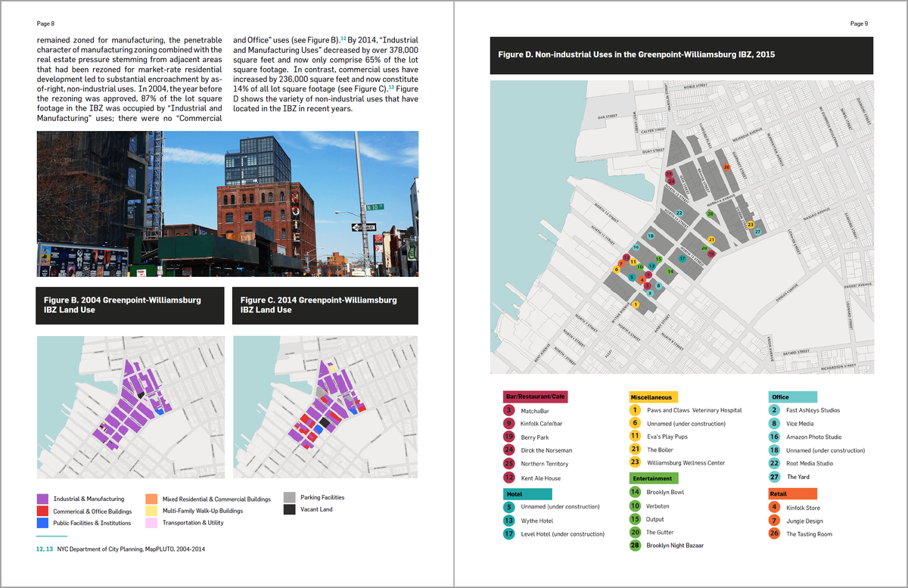Click the 'Page 9' header text
The height and width of the screenshot is (588, 908).
[859, 23]
